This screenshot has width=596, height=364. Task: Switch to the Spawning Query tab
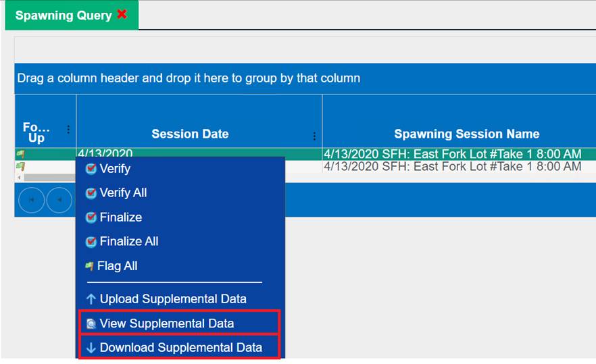click(64, 16)
